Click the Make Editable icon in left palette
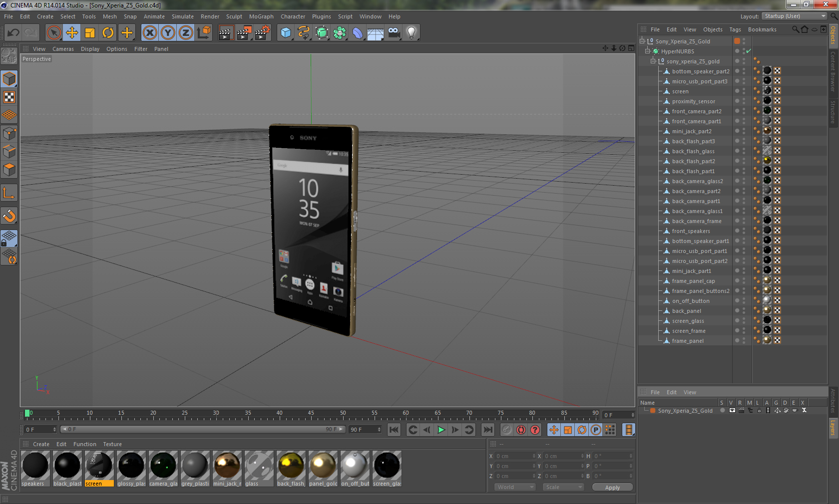The image size is (839, 504). (x=9, y=56)
